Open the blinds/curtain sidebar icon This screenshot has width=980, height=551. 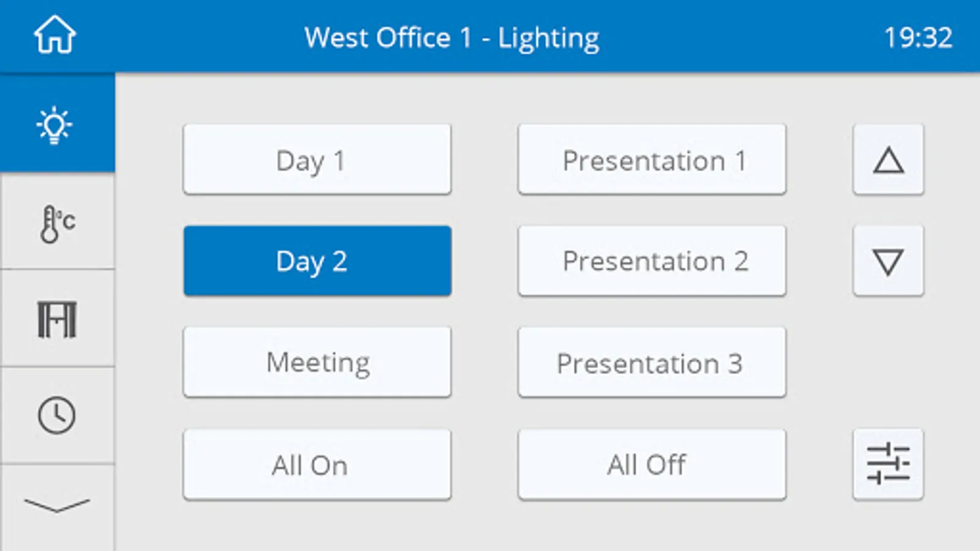(57, 319)
